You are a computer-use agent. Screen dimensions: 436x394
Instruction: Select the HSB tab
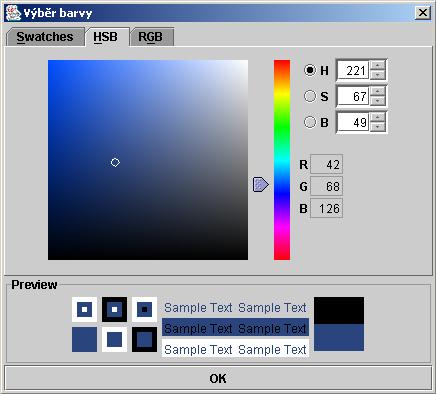(x=106, y=37)
